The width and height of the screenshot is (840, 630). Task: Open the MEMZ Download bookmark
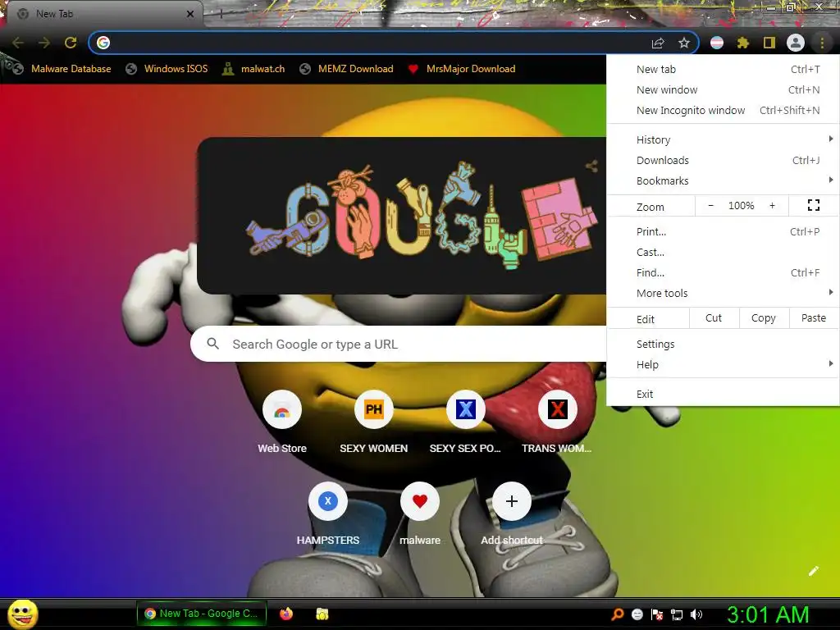coord(347,69)
